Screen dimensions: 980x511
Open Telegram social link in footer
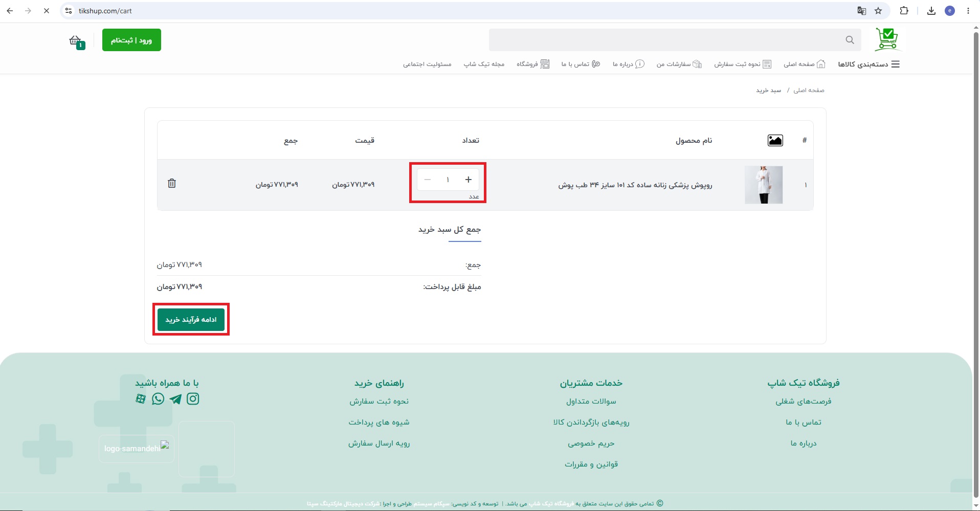pos(175,399)
